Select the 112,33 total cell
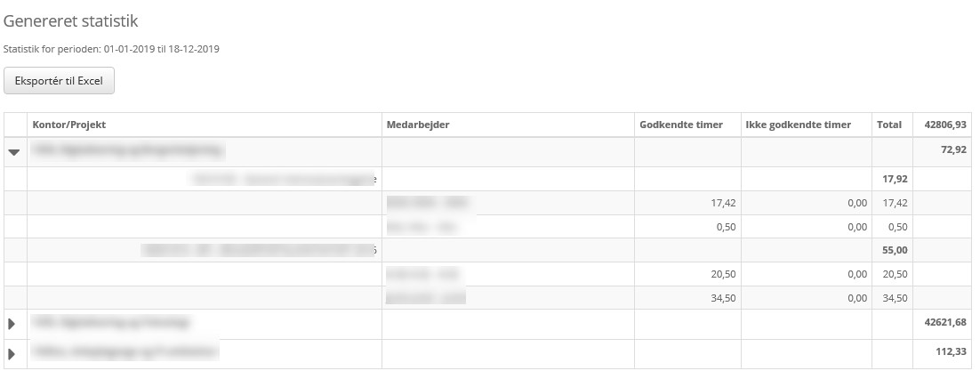The height and width of the screenshot is (387, 980). click(951, 352)
